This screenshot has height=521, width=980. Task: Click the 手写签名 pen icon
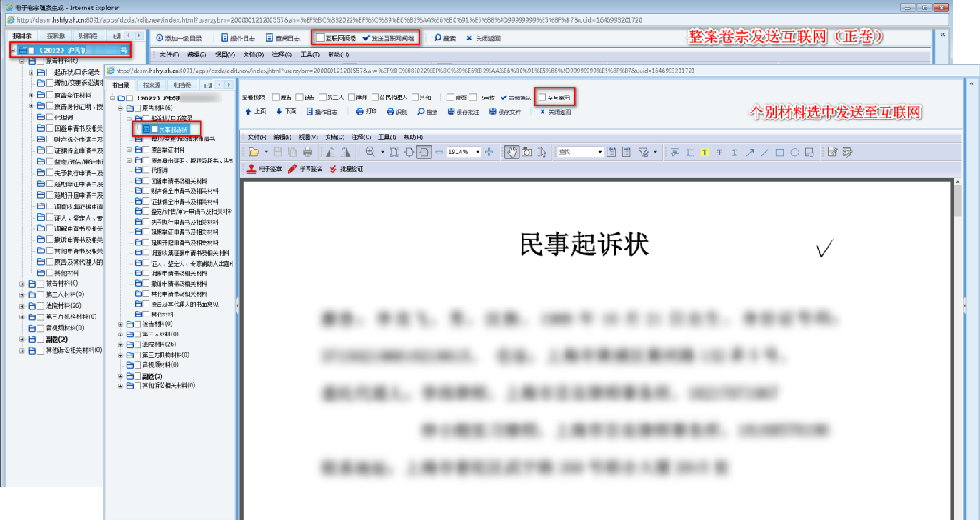click(292, 169)
